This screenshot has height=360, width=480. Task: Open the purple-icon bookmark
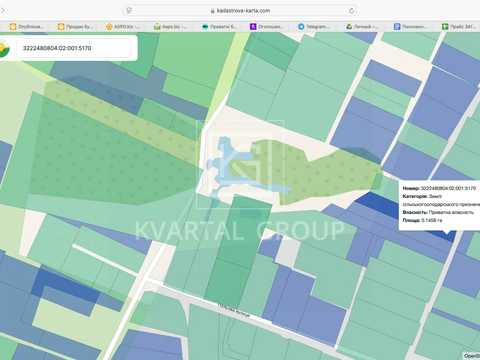267,27
